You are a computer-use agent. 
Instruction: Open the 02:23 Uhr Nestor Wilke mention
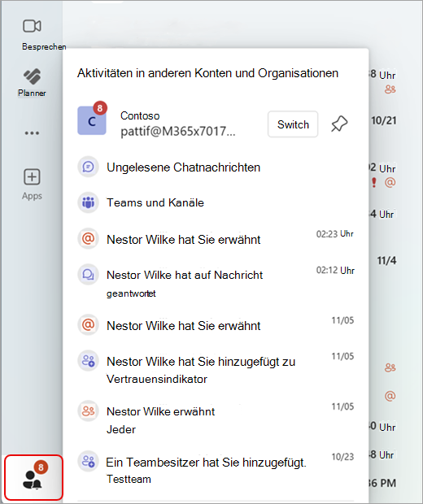point(216,239)
